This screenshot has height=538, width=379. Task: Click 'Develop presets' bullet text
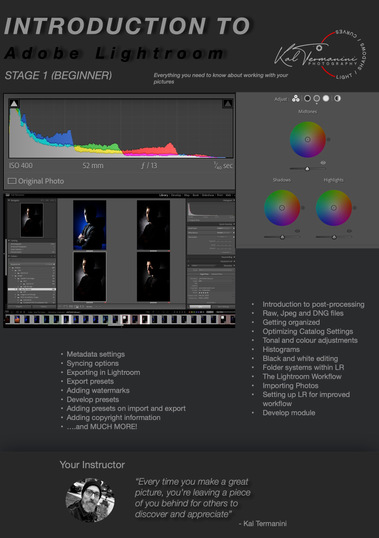93,399
